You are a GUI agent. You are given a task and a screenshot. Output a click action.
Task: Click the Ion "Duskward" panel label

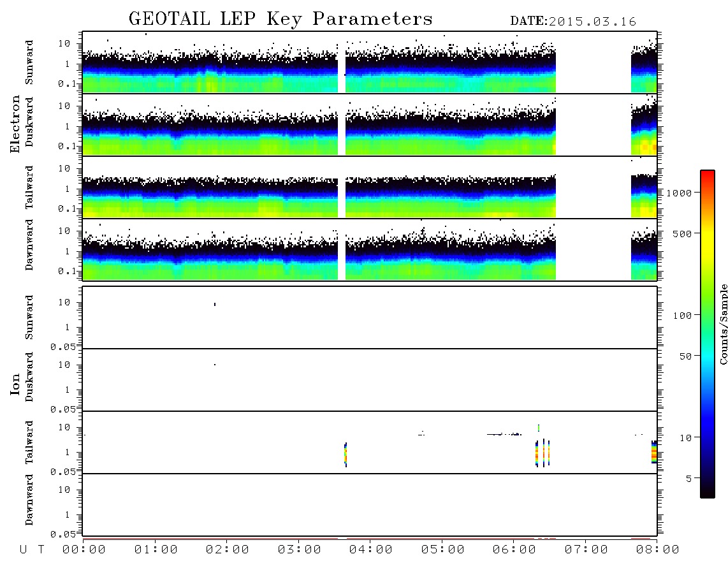[x=29, y=377]
